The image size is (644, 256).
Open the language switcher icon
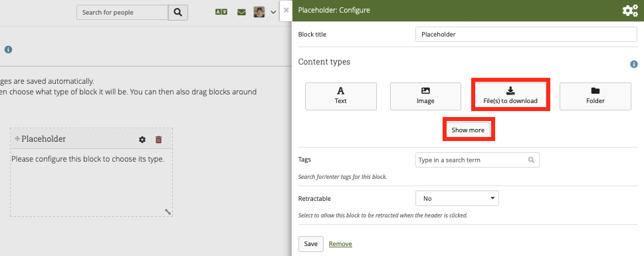(x=221, y=13)
